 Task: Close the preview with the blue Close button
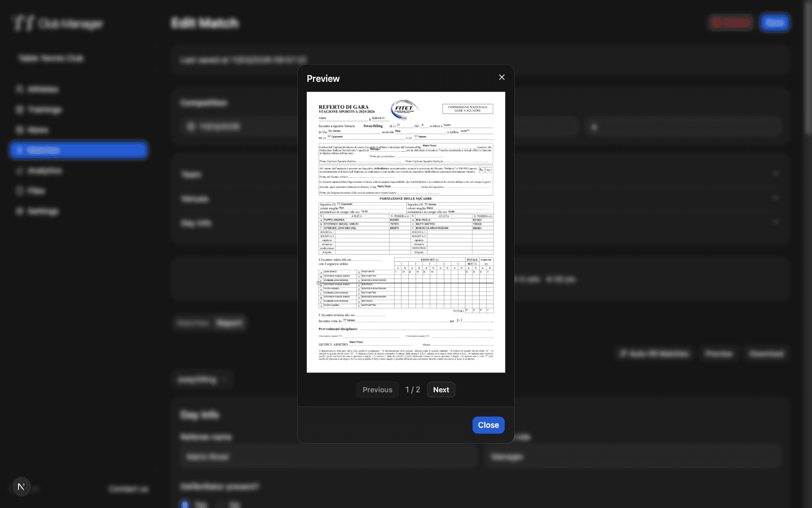coord(488,425)
